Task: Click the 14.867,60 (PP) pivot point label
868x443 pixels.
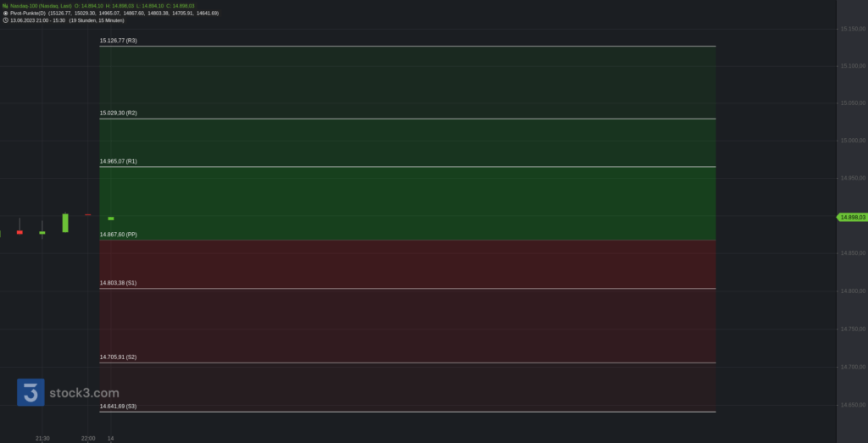Action: pyautogui.click(x=119, y=235)
